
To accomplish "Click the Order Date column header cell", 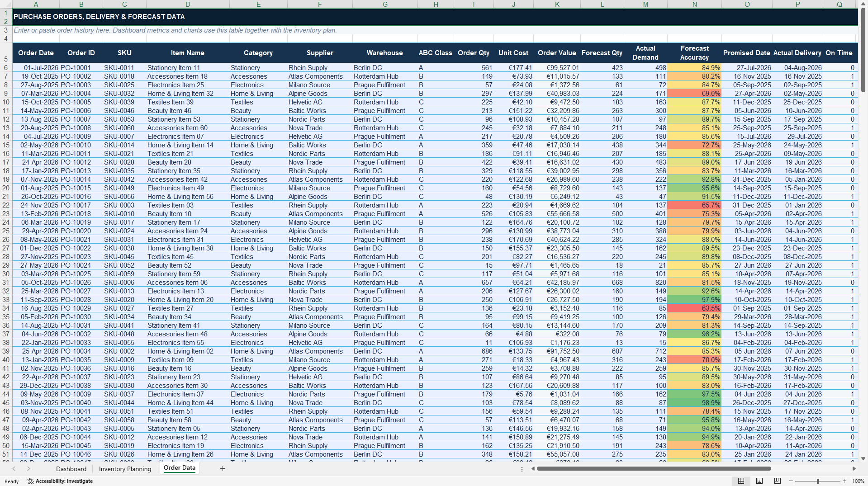I will (x=36, y=53).
